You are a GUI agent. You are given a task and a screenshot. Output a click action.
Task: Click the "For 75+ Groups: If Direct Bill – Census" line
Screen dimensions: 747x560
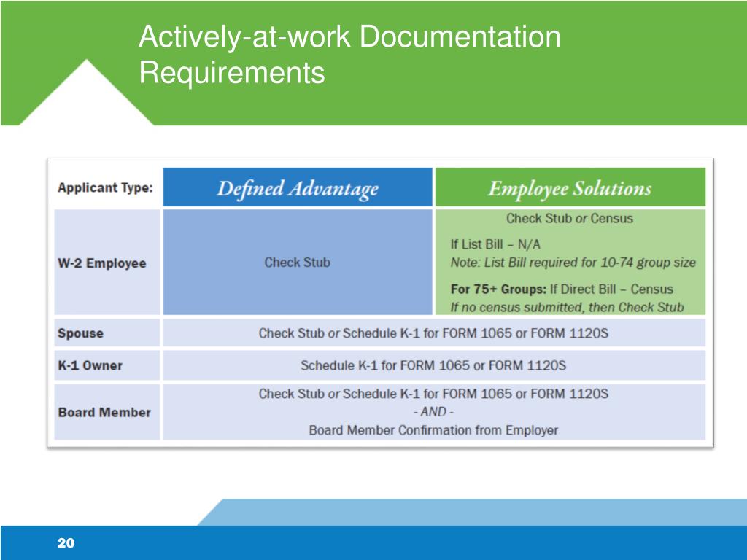(562, 289)
